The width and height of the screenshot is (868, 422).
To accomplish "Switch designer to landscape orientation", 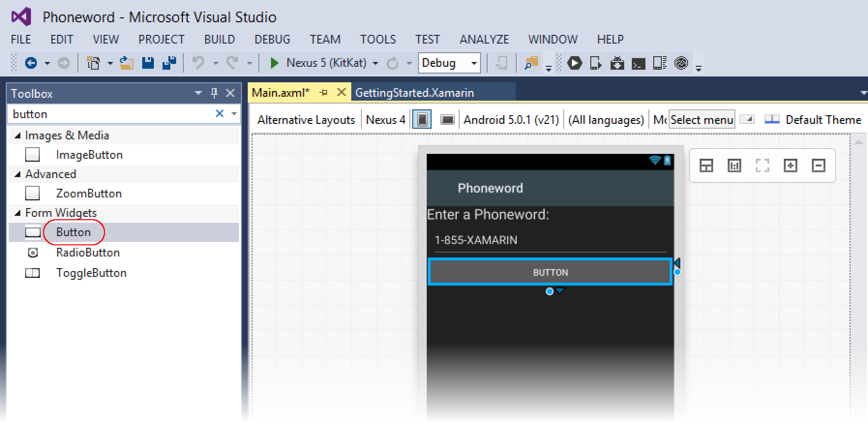I will (x=448, y=120).
